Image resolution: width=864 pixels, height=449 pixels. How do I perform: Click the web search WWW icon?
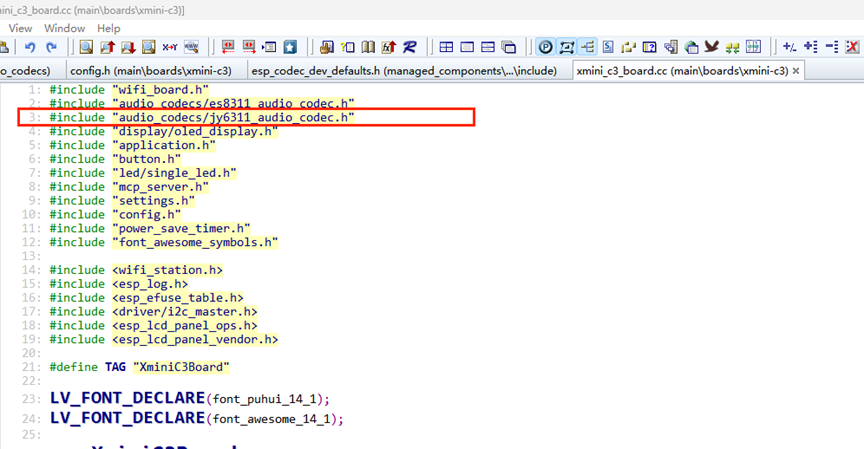(191, 47)
